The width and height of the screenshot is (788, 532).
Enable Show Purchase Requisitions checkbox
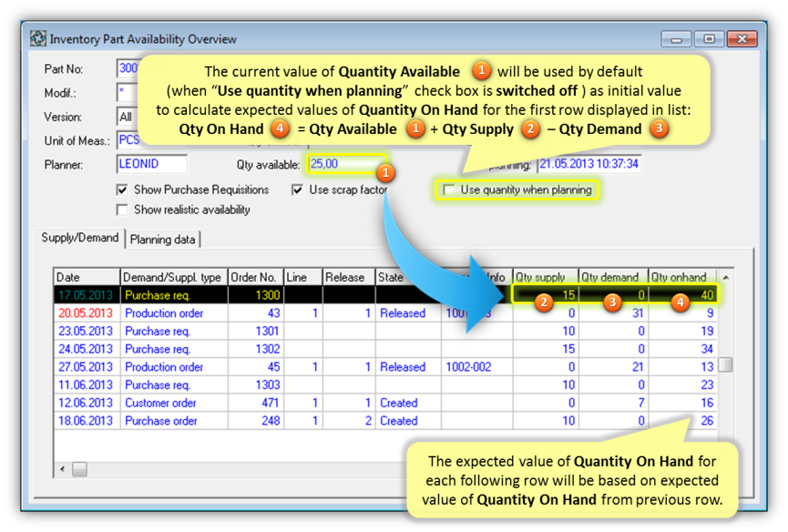(x=122, y=189)
